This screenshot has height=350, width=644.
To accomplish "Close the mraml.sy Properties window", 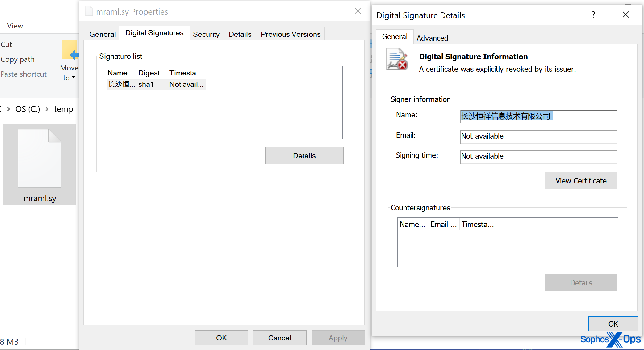I will pos(358,11).
